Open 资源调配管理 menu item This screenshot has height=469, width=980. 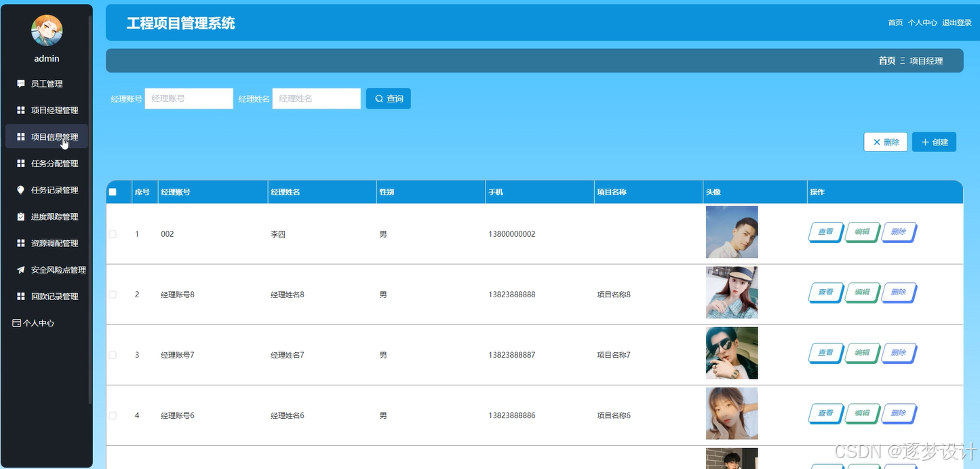click(x=47, y=243)
